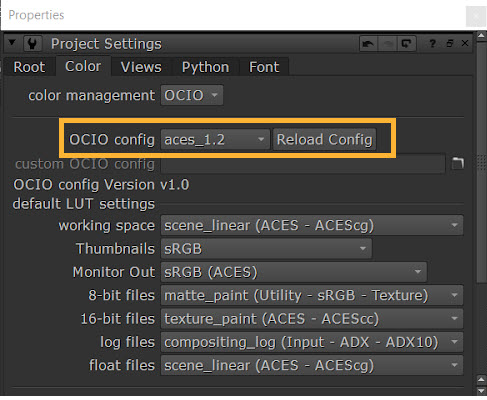487x400 pixels.
Task: Open the Monitor Out sRGB (ACES) dropdown
Action: click(x=294, y=272)
